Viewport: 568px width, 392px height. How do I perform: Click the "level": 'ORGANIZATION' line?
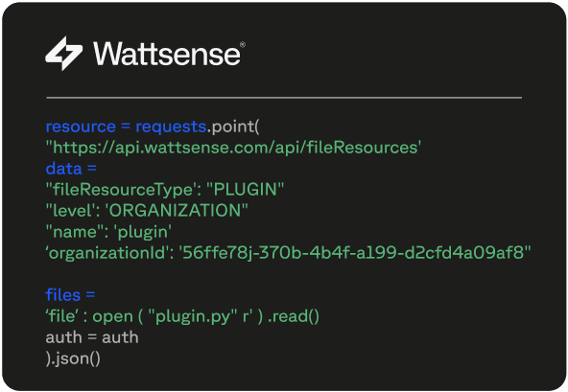[147, 211]
